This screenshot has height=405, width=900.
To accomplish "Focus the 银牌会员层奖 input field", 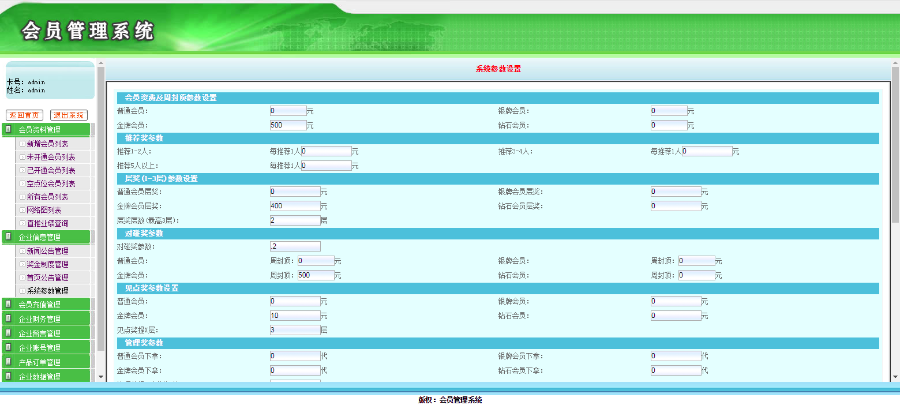I will pyautogui.click(x=676, y=192).
